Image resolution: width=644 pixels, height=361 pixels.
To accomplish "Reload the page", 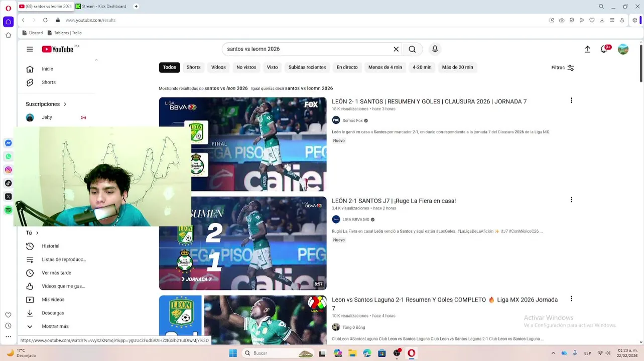I will 45,20.
